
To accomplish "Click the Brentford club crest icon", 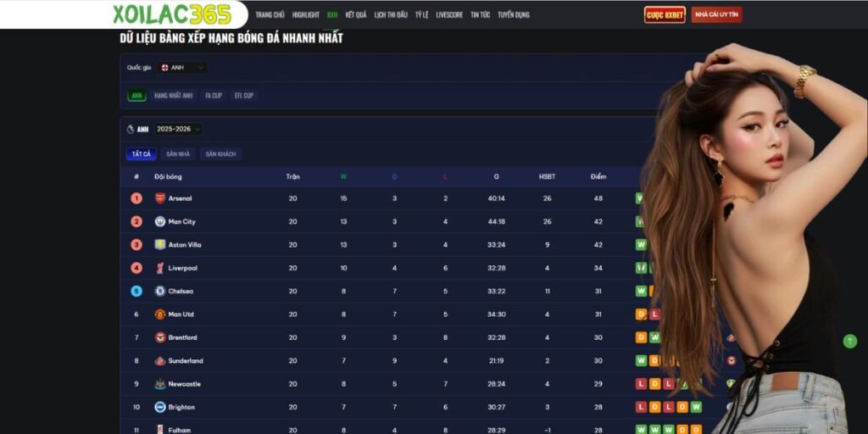I will point(160,337).
